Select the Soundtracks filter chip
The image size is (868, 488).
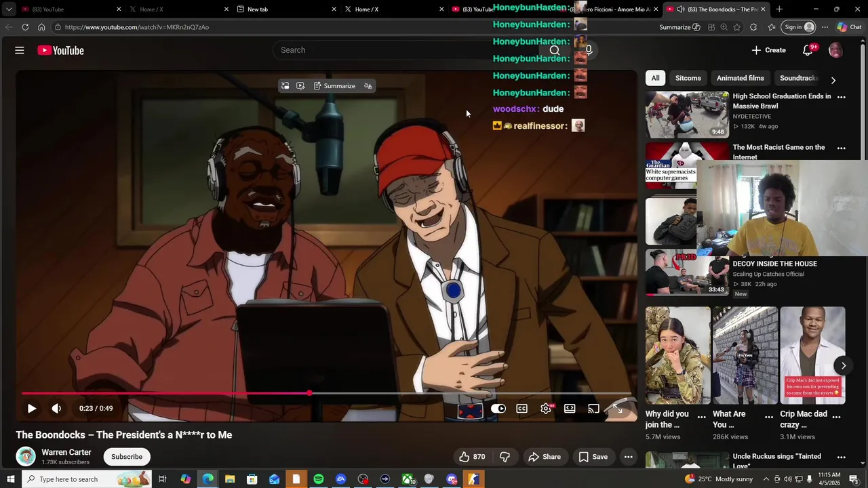799,78
